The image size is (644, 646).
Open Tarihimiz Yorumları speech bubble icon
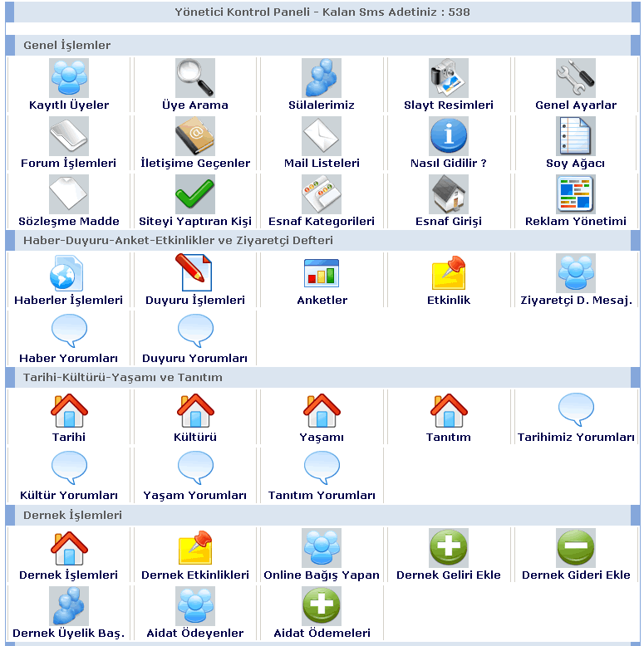click(x=576, y=409)
